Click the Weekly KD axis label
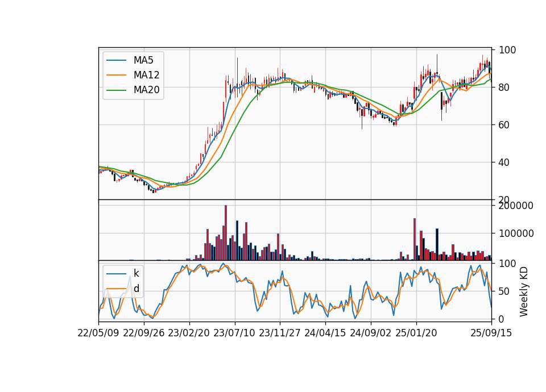The width and height of the screenshot is (546, 392). click(x=524, y=292)
